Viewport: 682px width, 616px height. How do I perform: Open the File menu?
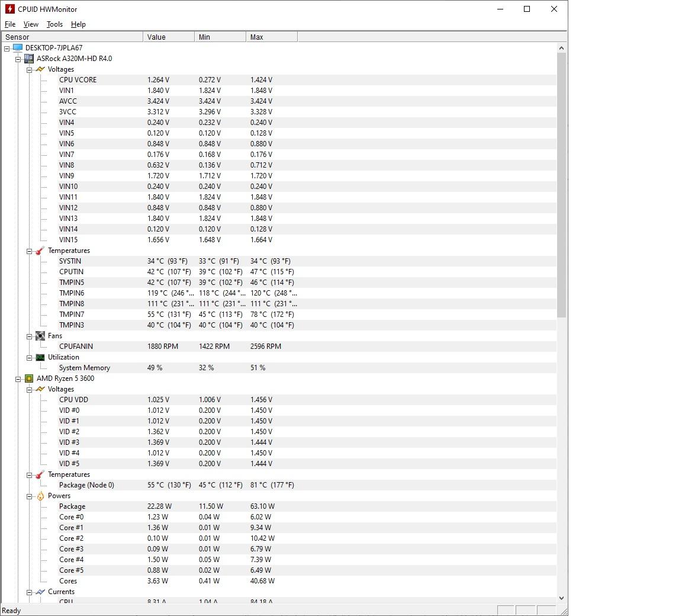(x=10, y=24)
